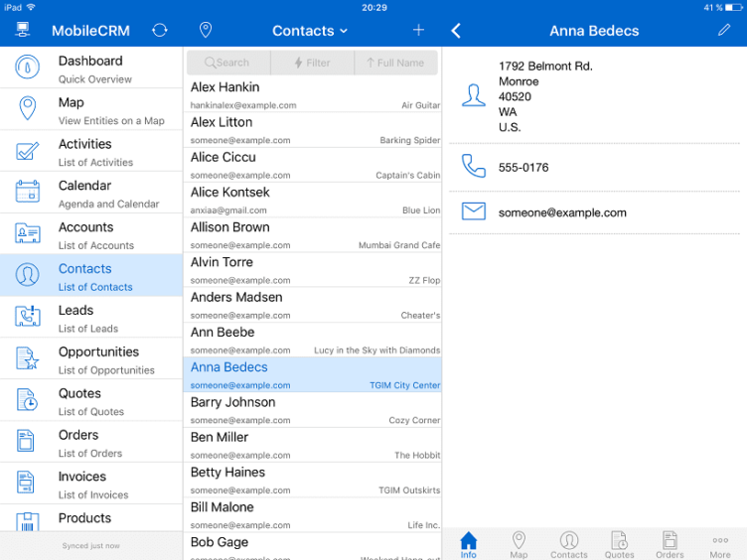Select the Map tab in bottom bar

519,544
